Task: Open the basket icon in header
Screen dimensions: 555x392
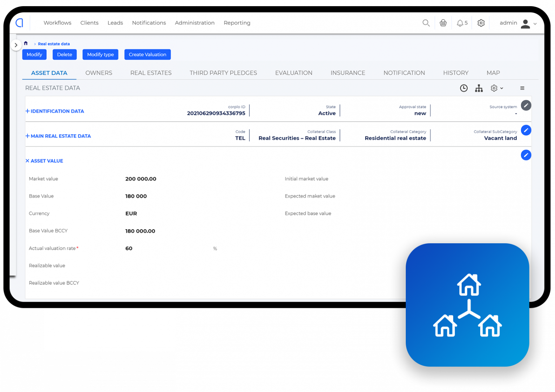Action: (443, 23)
